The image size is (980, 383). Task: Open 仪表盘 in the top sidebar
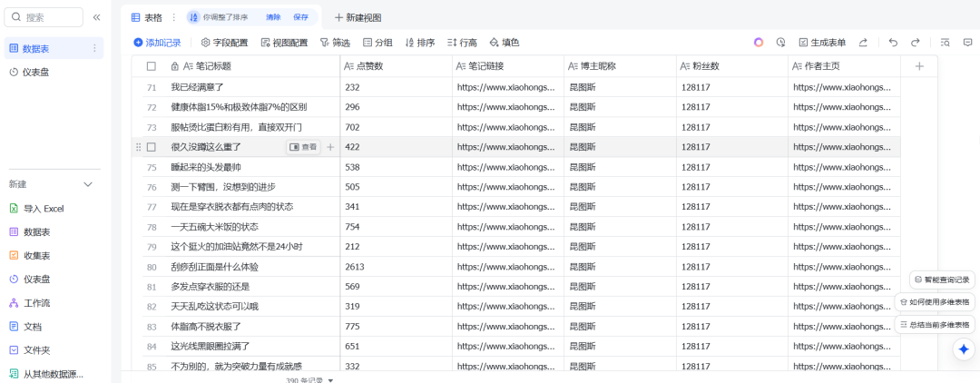coord(36,72)
